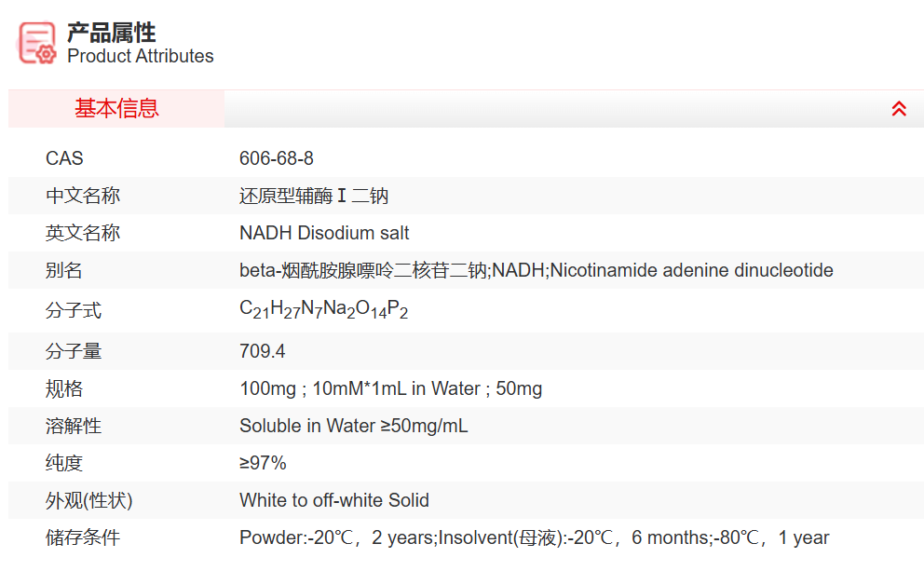Click the CAS row label

tap(64, 158)
